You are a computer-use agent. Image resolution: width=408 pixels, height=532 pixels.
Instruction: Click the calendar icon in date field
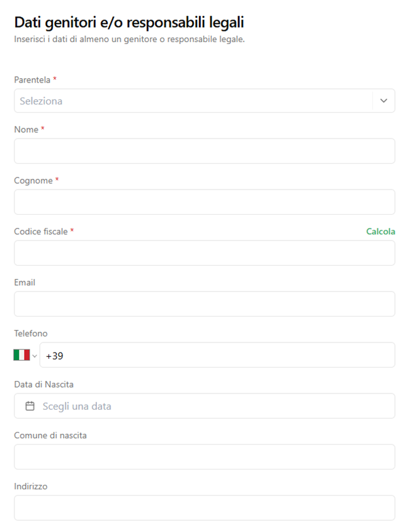tap(30, 406)
